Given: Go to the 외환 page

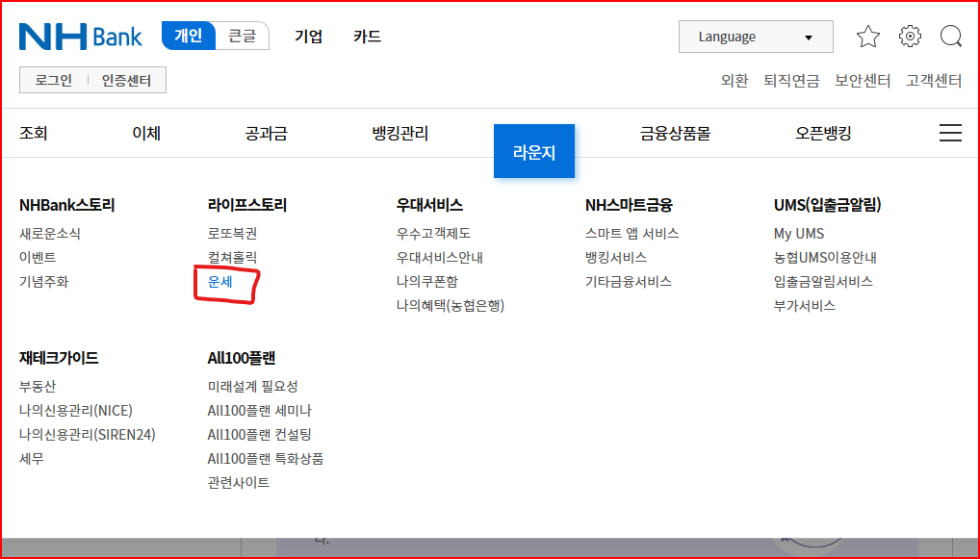Looking at the screenshot, I should pyautogui.click(x=735, y=81).
